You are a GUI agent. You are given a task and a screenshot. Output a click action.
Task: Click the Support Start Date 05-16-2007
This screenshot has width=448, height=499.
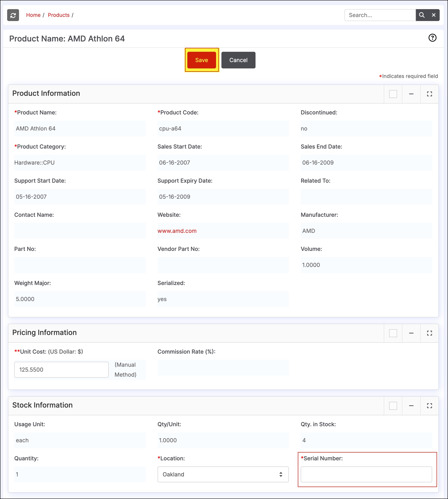[31, 197]
